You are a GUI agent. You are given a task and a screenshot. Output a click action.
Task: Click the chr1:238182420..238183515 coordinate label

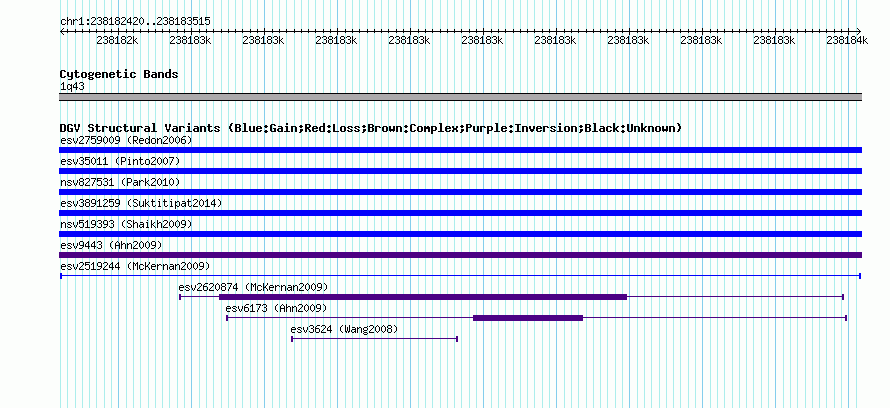tap(135, 21)
